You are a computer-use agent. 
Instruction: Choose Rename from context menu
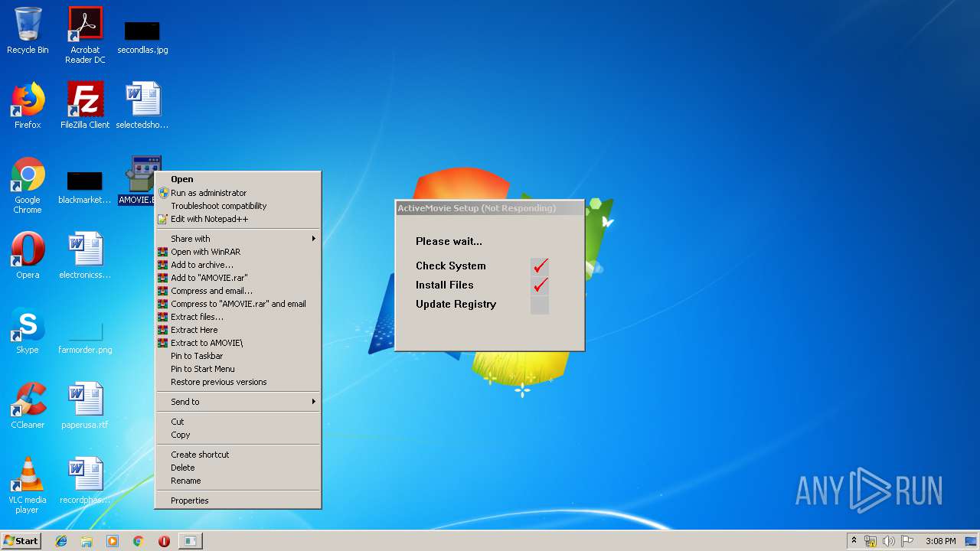238,481
